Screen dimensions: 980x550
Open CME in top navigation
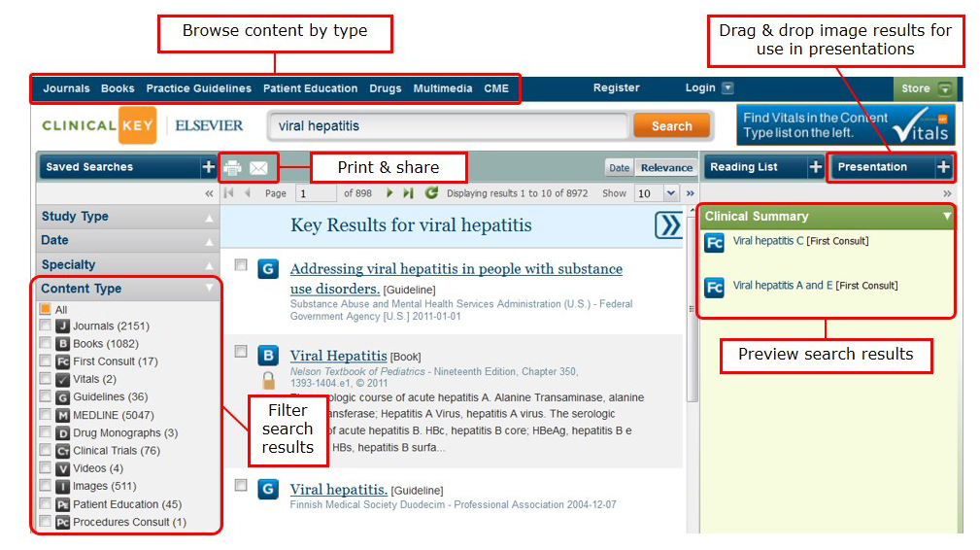496,88
